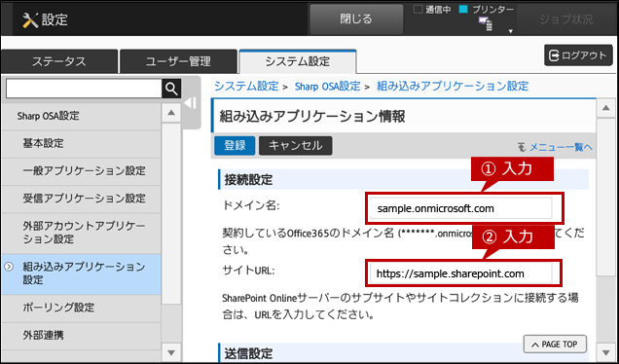The height and width of the screenshot is (364, 619).
Task: Click the ログアウト button
Action: [578, 55]
